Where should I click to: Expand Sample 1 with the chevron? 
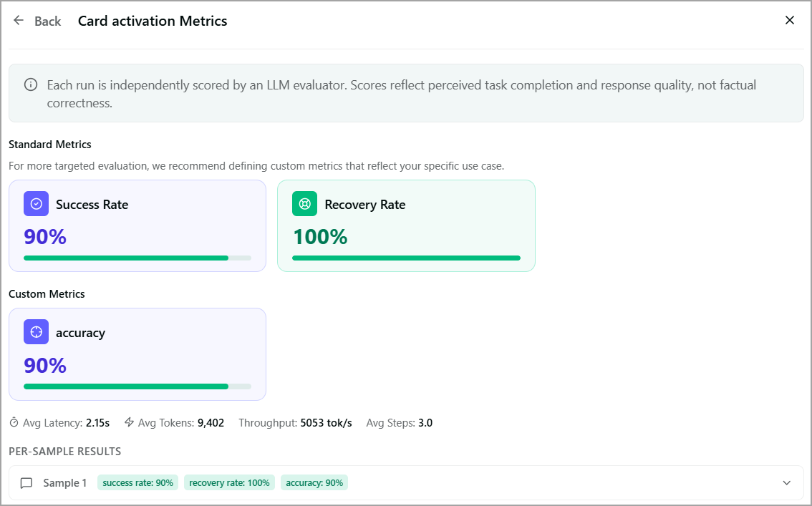tap(787, 482)
